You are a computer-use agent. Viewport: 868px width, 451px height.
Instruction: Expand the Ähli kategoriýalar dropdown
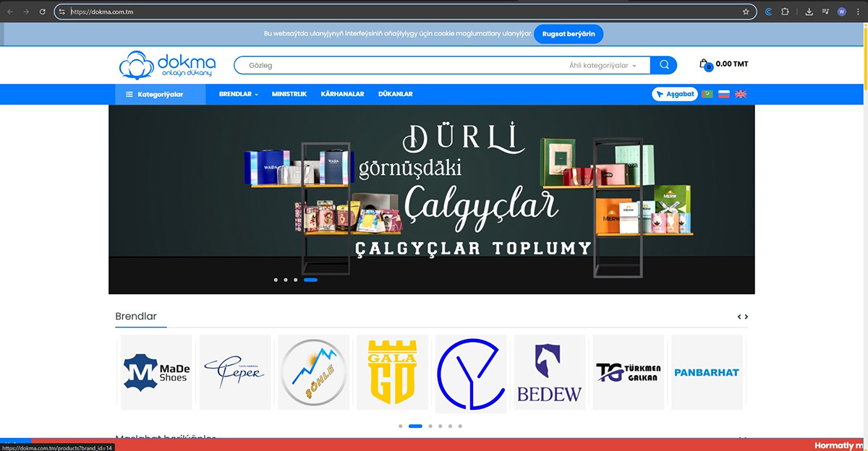603,65
